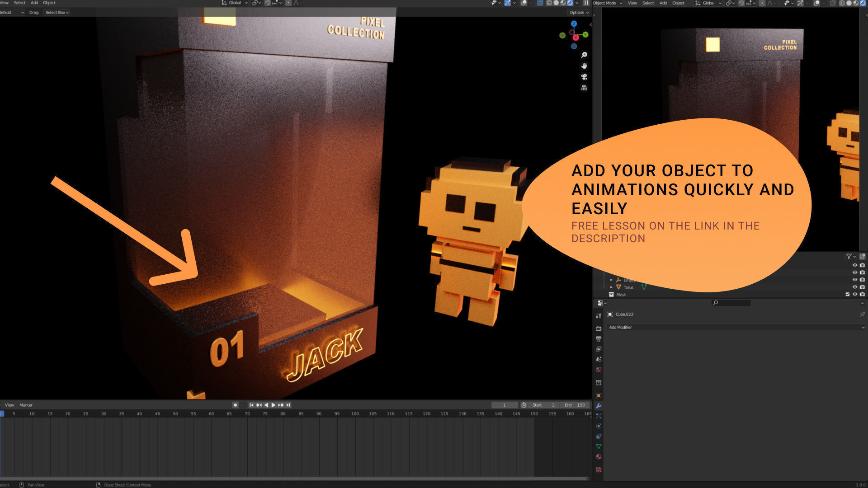Toggle auto keying record button in timeline
This screenshot has width=868, height=488.
235,405
